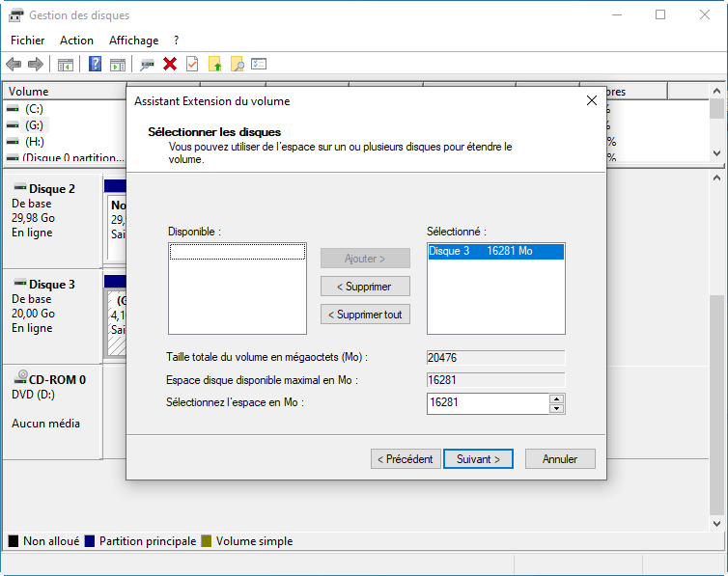
Task: Click the yellow folder with green arrow icon
Action: (214, 64)
